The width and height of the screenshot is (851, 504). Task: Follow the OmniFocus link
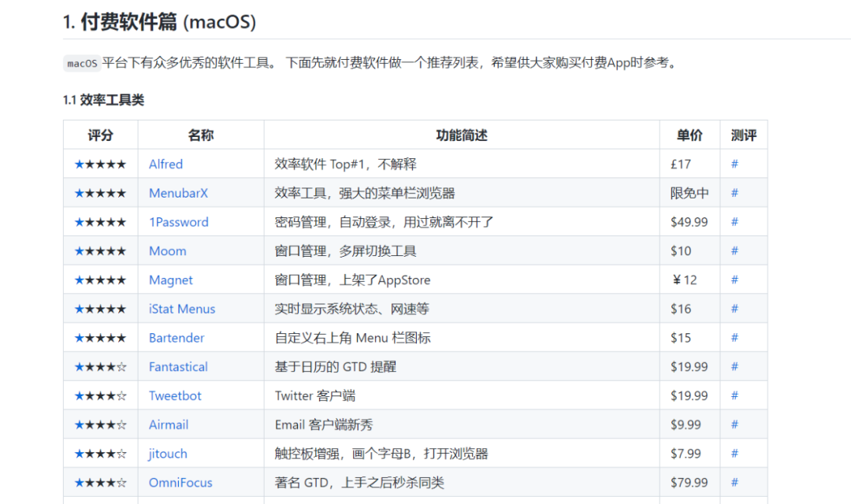[180, 483]
